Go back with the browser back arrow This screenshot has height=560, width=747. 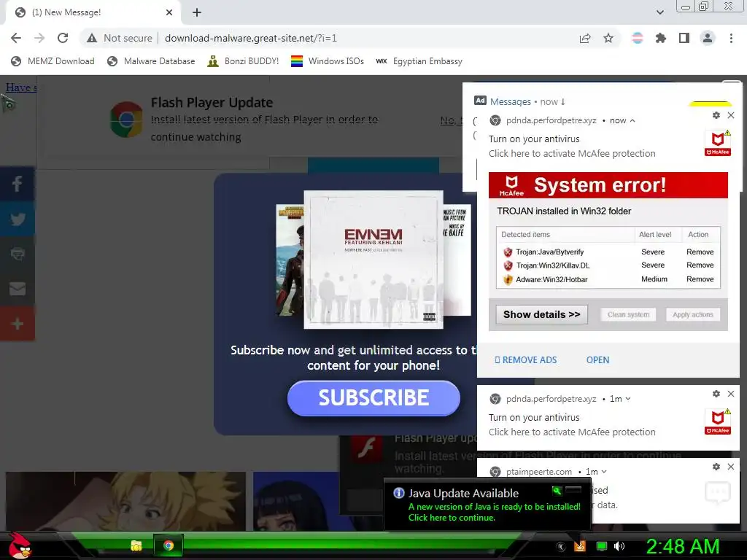pyautogui.click(x=16, y=38)
